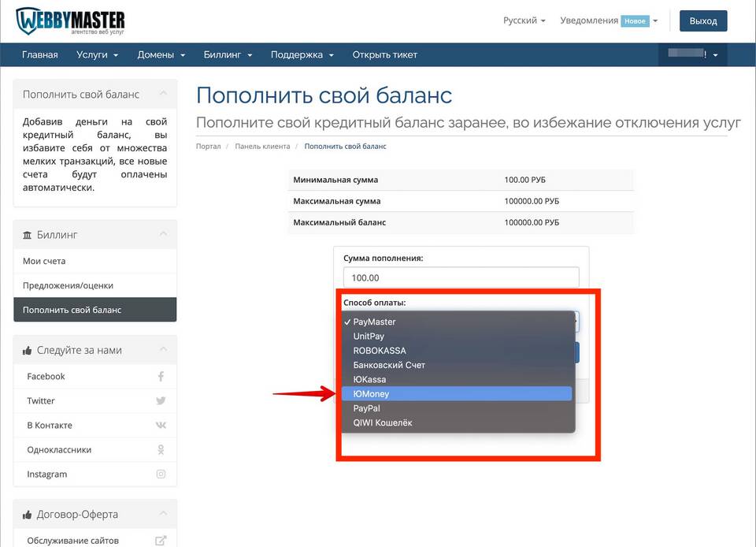Click the Панель клиента breadcrumb
The image size is (756, 547).
pos(262,146)
